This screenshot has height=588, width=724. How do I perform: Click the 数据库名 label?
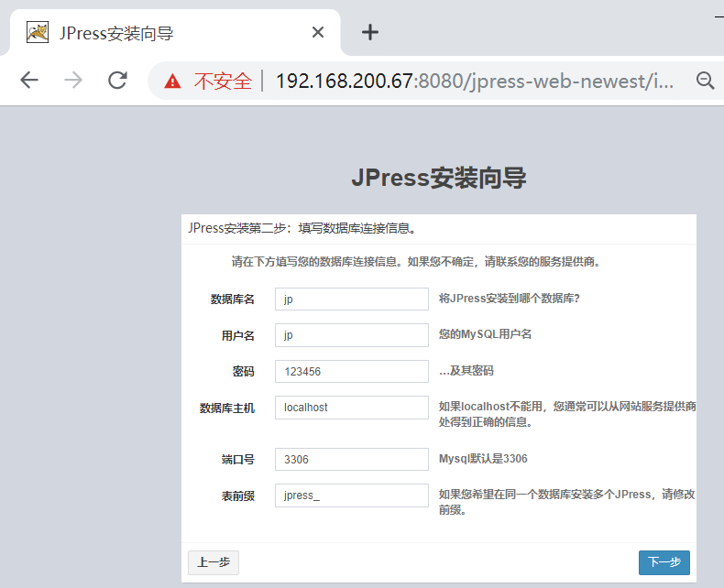(232, 299)
